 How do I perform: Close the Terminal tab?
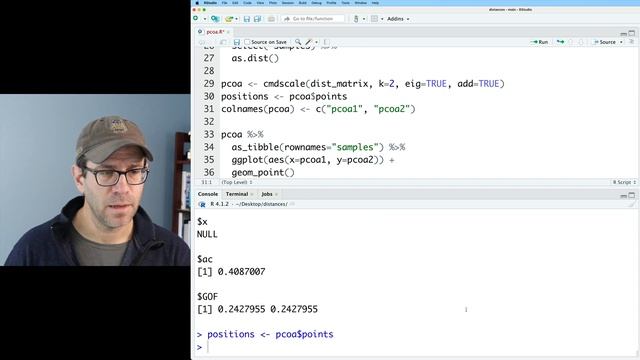(252, 194)
